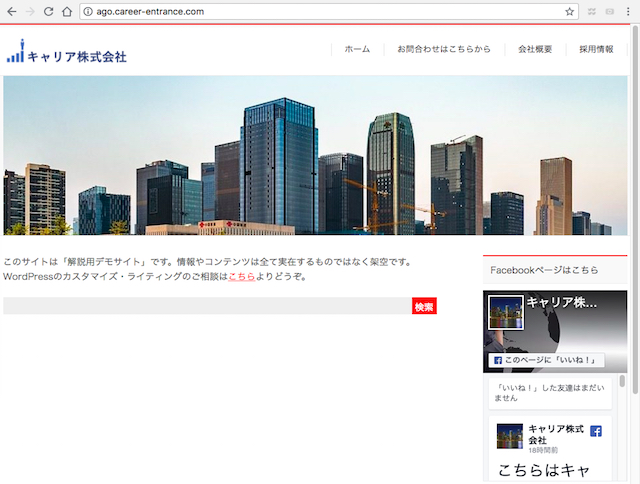Open Chrome three-dot menu
The height and width of the screenshot is (484, 640).
[x=628, y=11]
